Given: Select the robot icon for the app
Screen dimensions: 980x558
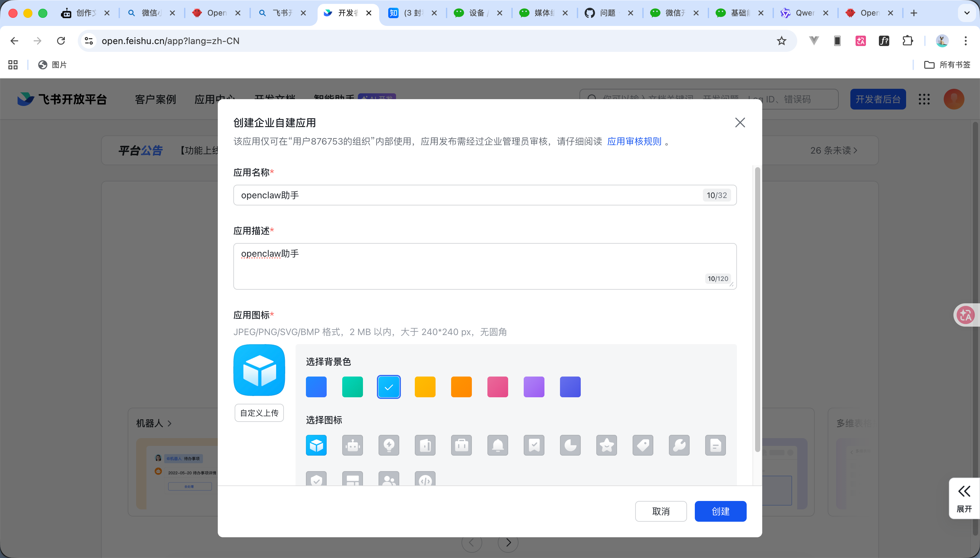Looking at the screenshot, I should (352, 445).
